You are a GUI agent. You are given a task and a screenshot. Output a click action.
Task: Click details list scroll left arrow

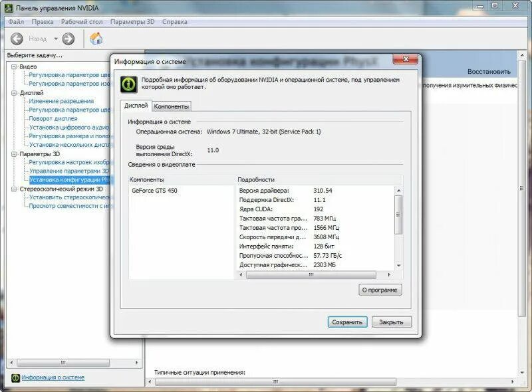click(x=241, y=274)
